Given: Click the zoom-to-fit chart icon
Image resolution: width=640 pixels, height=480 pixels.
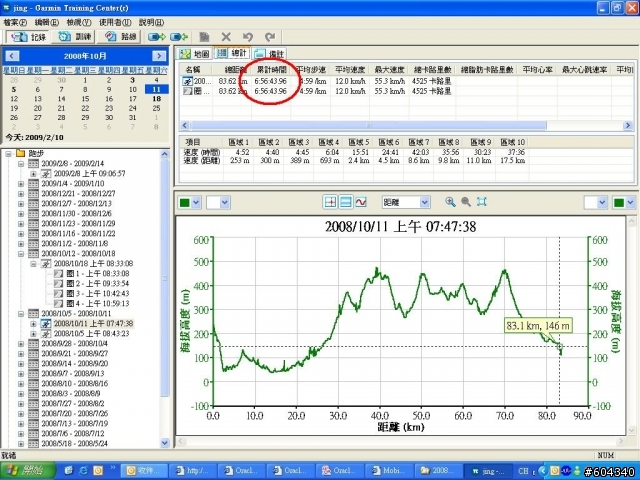Looking at the screenshot, I should (482, 202).
